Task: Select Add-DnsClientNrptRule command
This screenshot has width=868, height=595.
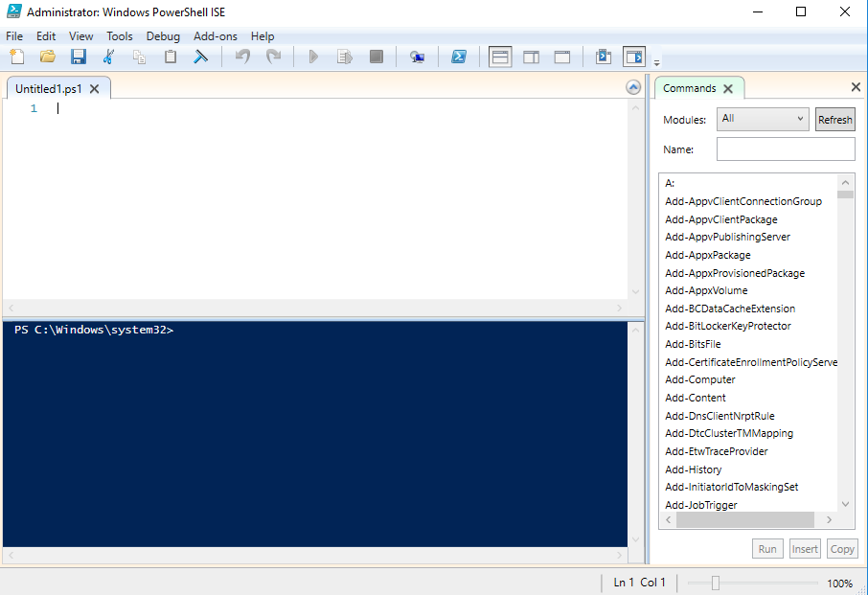Action: [x=720, y=416]
